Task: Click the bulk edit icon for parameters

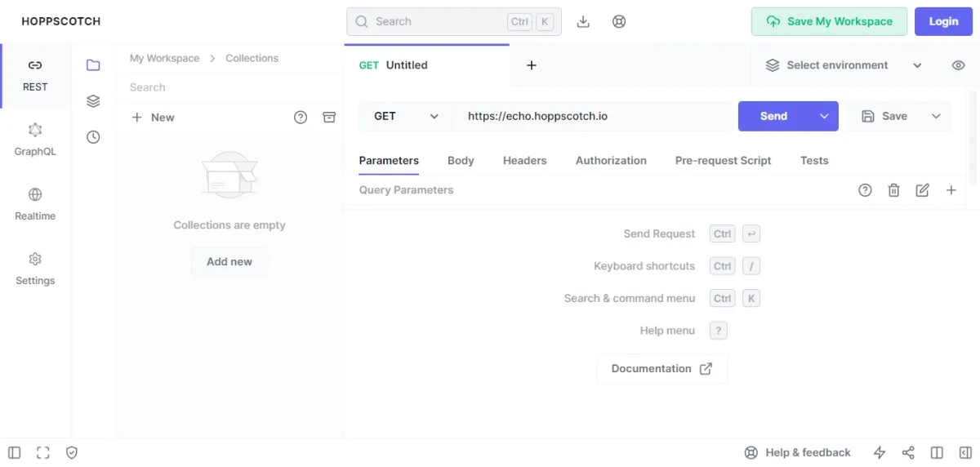Action: pyautogui.click(x=922, y=190)
